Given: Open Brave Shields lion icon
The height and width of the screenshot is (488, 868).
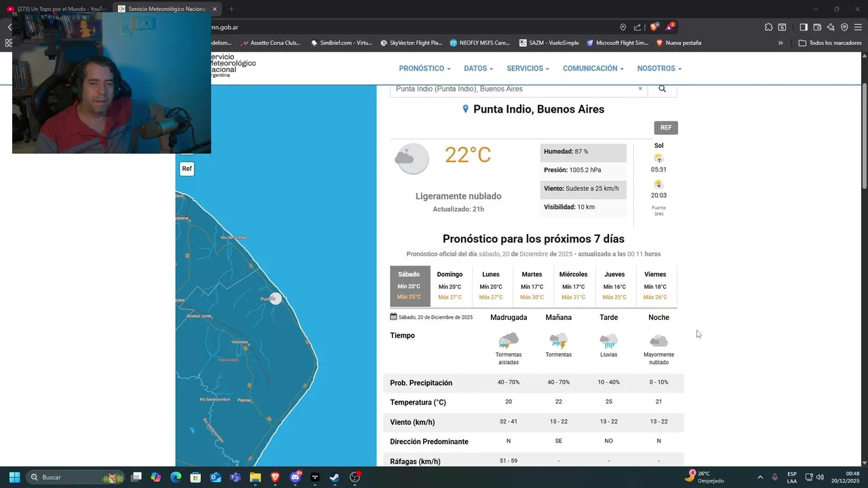Looking at the screenshot, I should [x=654, y=27].
